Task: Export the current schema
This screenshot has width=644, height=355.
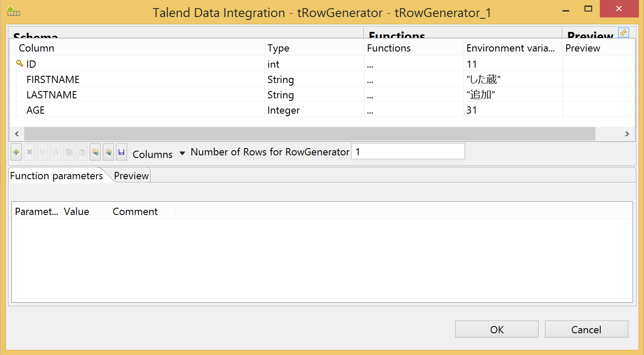Action: click(108, 152)
